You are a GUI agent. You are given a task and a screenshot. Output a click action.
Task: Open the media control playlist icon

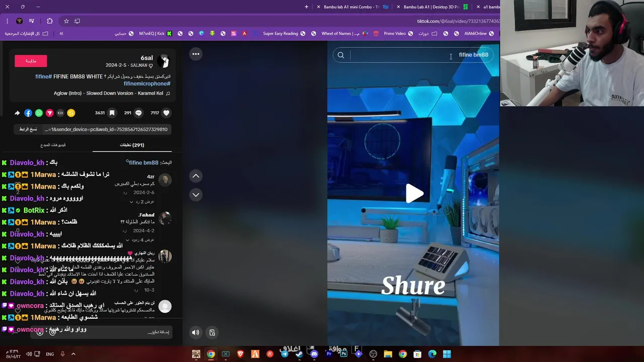coord(31,21)
